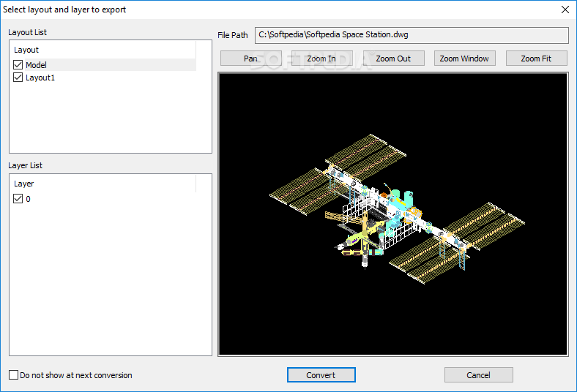Click the Pan button
The image size is (577, 392).
pyautogui.click(x=251, y=59)
